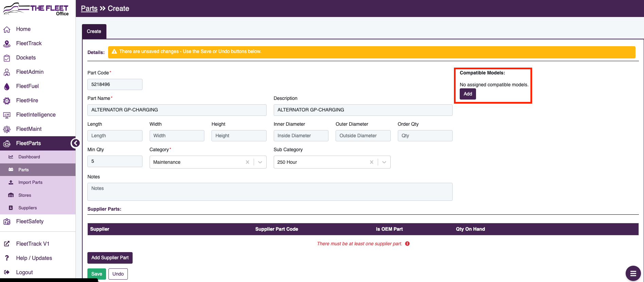Viewport: 644px width, 282px height.
Task: Click the Parts breadcrumb link
Action: [x=89, y=8]
